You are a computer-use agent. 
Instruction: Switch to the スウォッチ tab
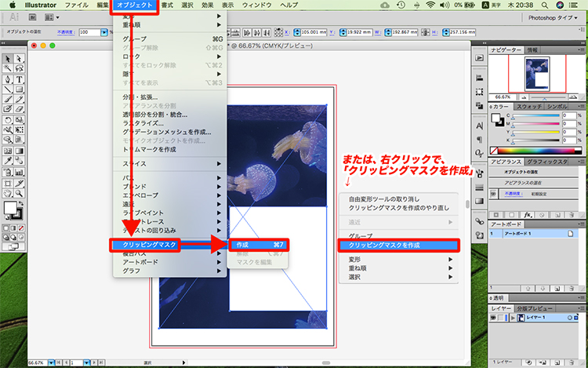click(x=529, y=105)
